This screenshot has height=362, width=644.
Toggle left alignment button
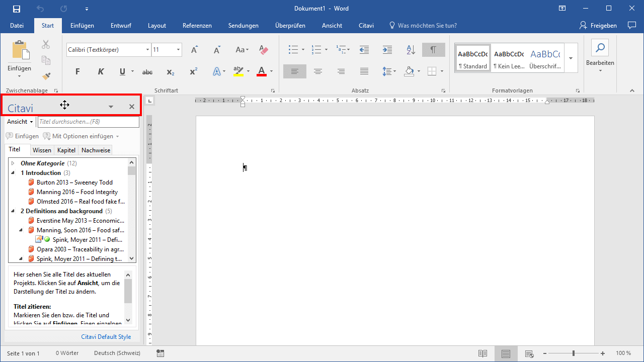294,71
